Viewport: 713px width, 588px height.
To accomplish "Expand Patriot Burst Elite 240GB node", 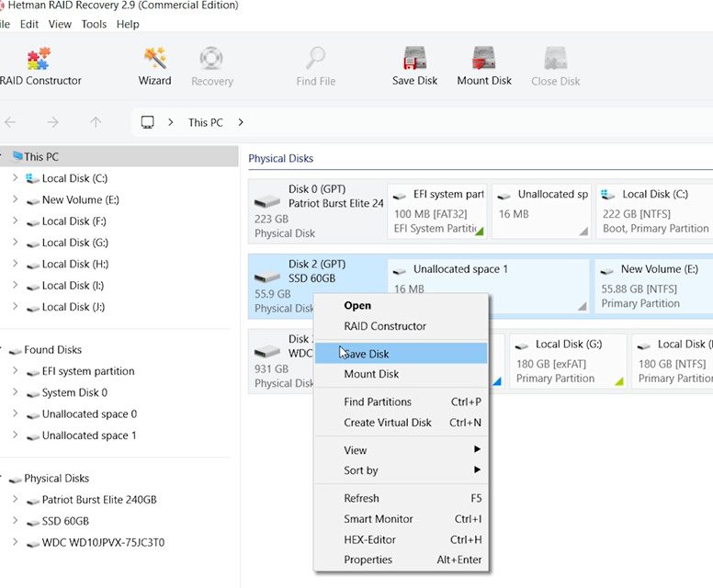I will point(15,499).
